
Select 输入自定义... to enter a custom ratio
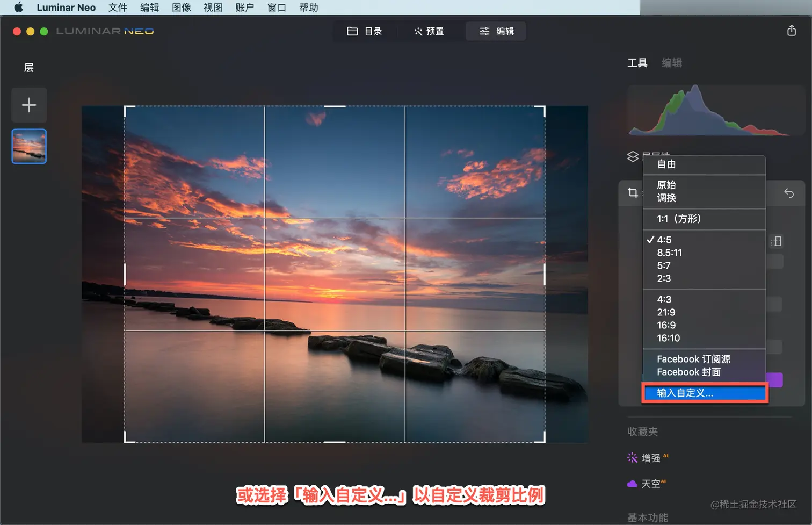click(x=704, y=393)
